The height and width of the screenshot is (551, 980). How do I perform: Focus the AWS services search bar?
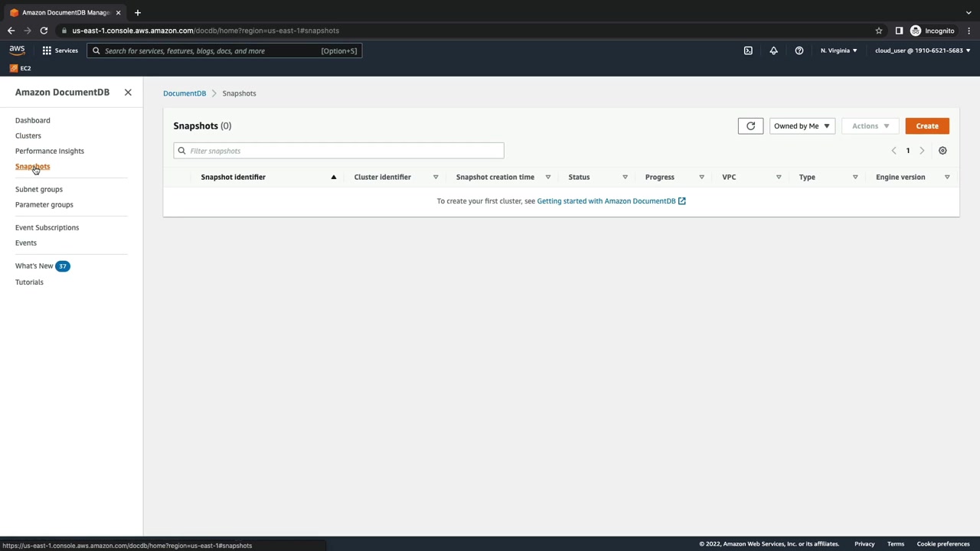pos(224,51)
